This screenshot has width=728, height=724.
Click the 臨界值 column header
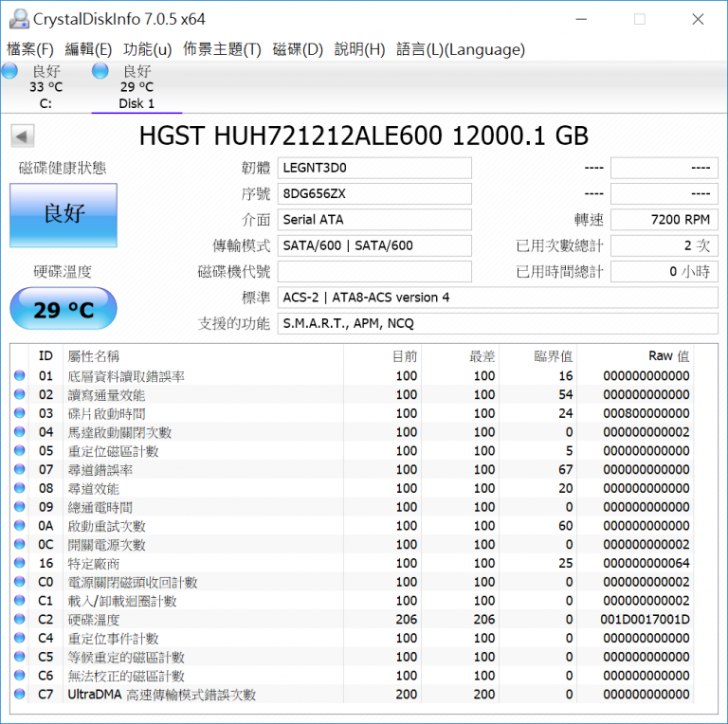coord(553,356)
